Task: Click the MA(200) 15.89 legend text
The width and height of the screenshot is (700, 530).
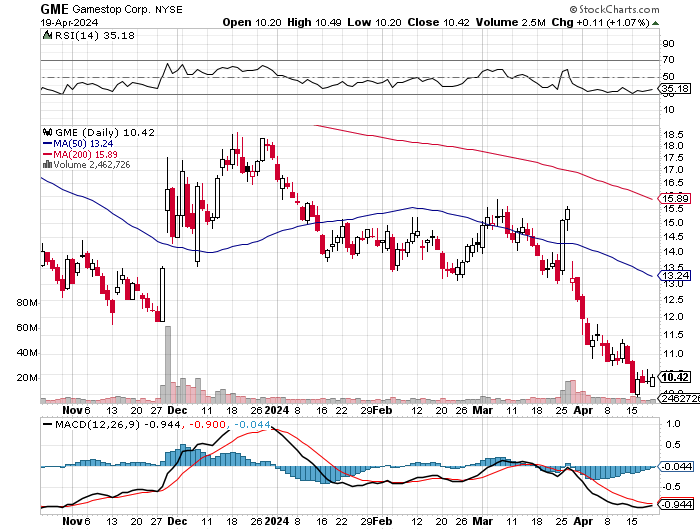Action: (x=85, y=154)
